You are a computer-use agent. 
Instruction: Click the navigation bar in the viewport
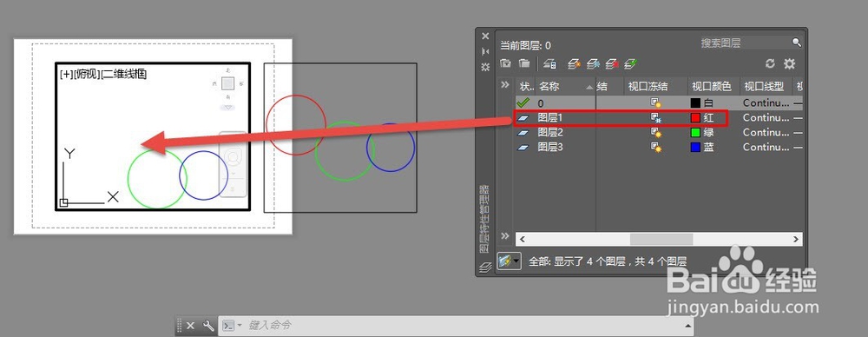tap(233, 164)
